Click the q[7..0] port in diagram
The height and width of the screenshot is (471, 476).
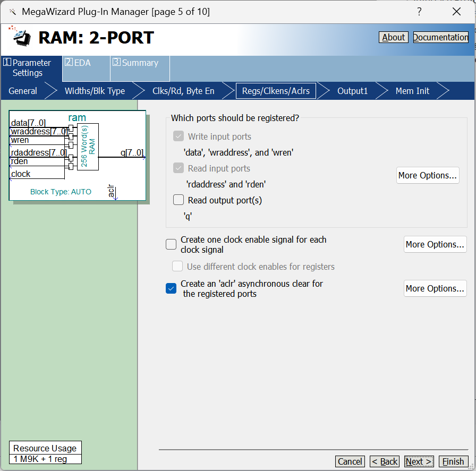[132, 152]
